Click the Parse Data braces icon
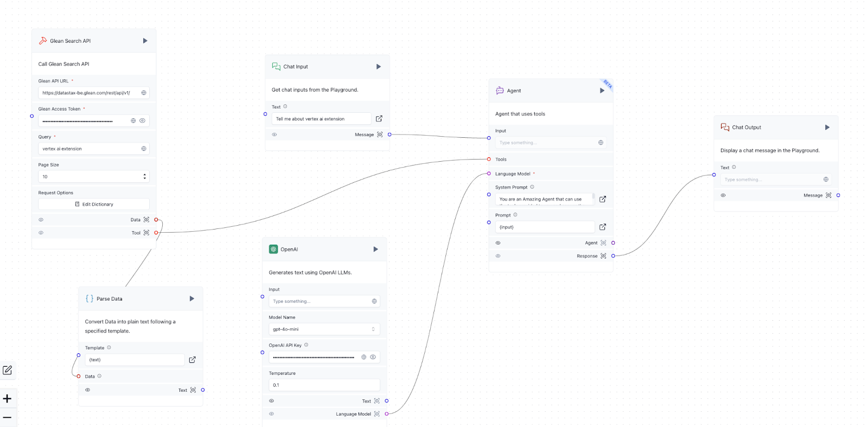Screen dimensions: 868x427 (90, 298)
